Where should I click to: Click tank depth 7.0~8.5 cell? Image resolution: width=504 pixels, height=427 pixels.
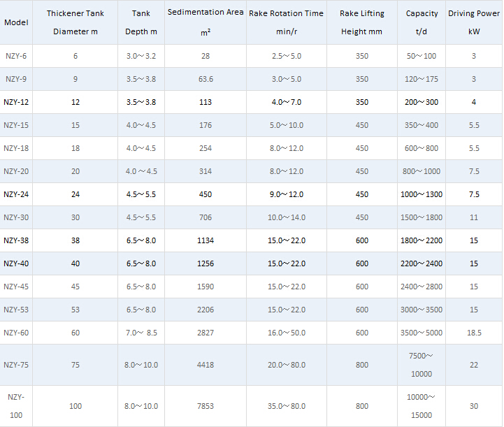point(141,333)
